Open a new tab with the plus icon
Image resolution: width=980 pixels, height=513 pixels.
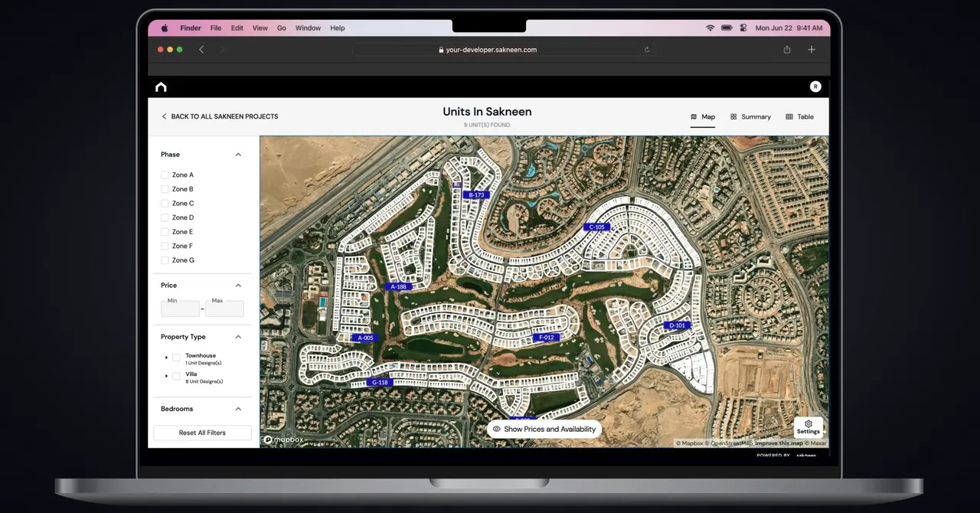click(812, 50)
